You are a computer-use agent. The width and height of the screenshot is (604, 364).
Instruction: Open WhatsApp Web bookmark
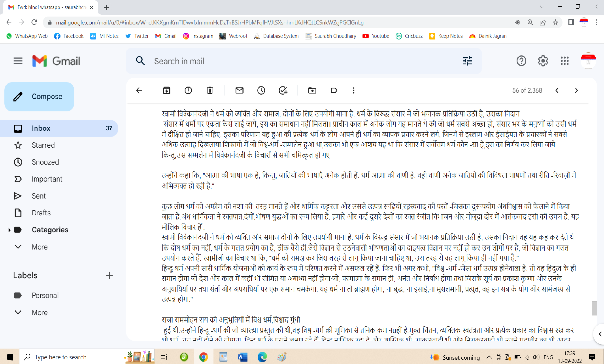tap(27, 36)
